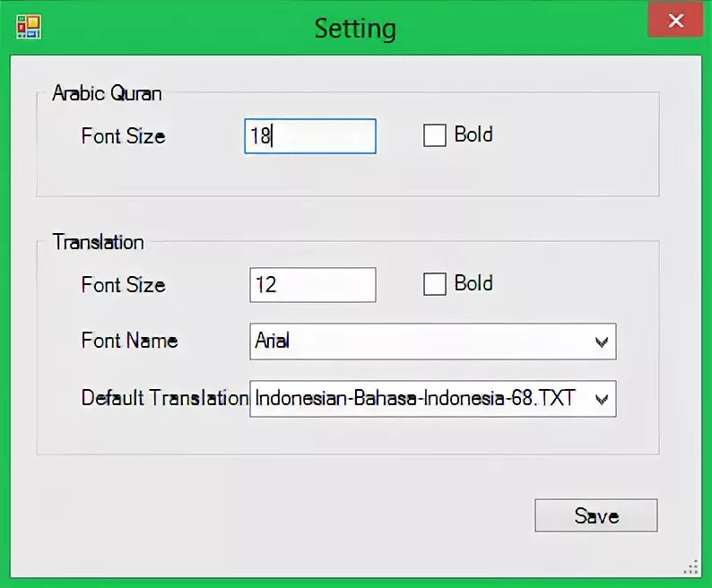Image resolution: width=712 pixels, height=588 pixels.
Task: Close the Setting window
Action: coord(675,20)
